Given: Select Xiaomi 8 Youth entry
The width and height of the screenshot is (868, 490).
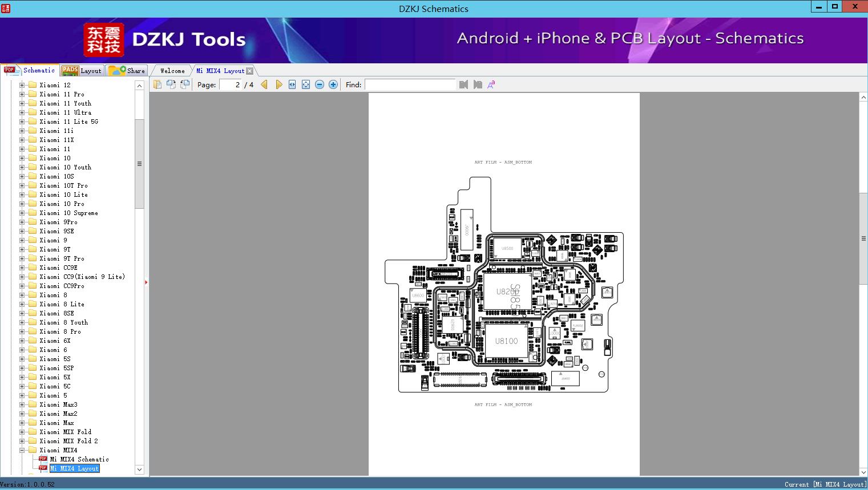Looking at the screenshot, I should coord(63,322).
